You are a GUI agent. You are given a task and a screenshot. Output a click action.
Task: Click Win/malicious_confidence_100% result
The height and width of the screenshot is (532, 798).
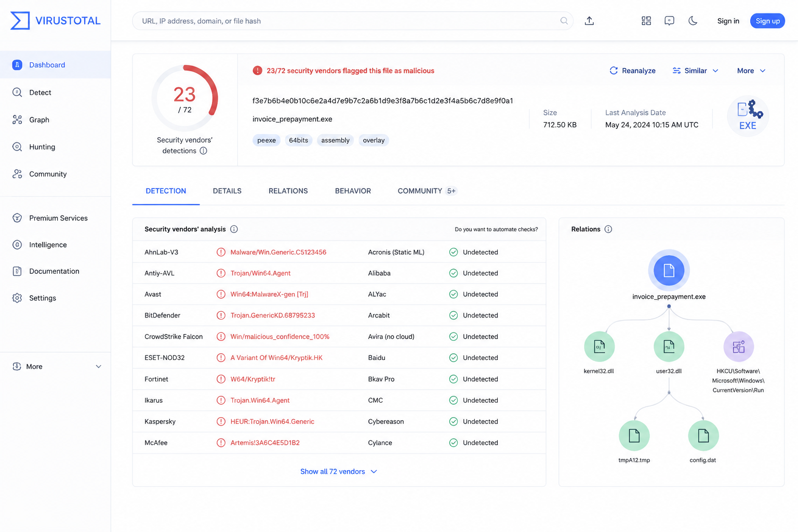(280, 337)
